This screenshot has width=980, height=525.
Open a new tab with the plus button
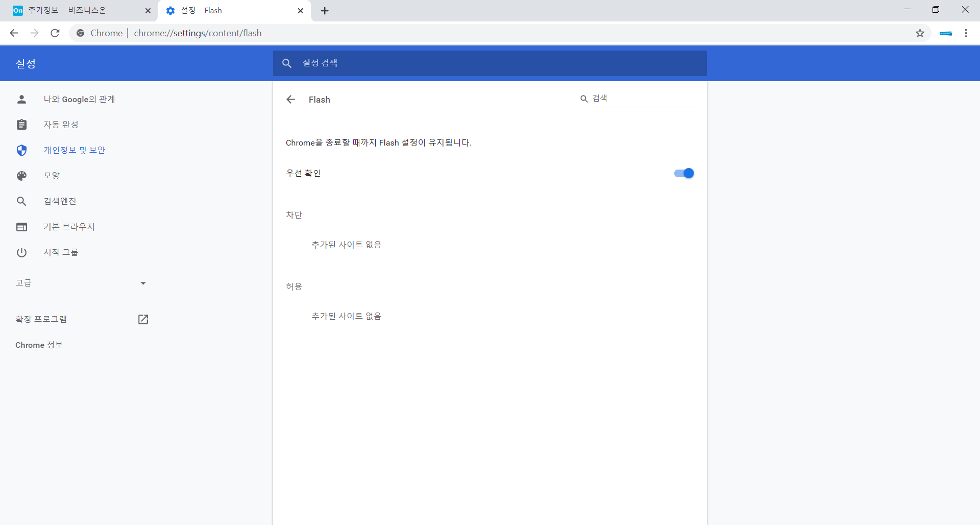coord(325,11)
